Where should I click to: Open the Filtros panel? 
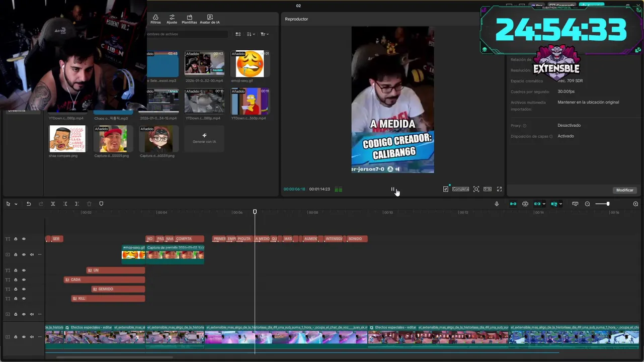click(x=155, y=19)
